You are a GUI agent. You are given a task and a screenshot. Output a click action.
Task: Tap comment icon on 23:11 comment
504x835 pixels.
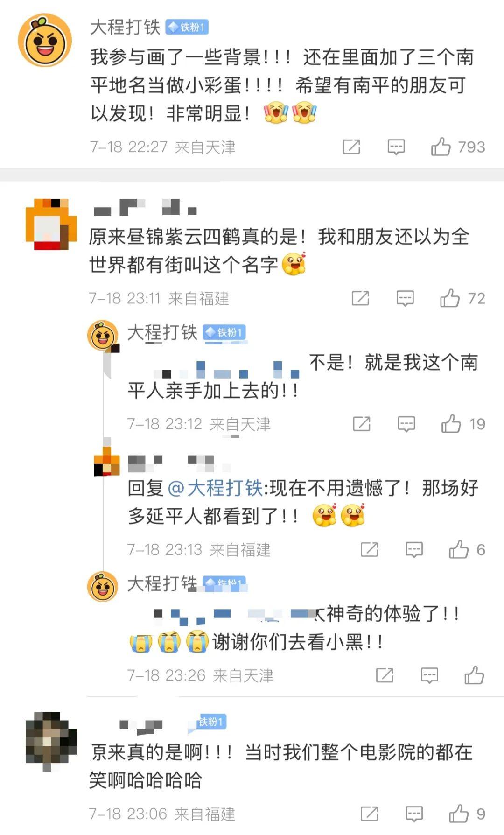coord(405,298)
